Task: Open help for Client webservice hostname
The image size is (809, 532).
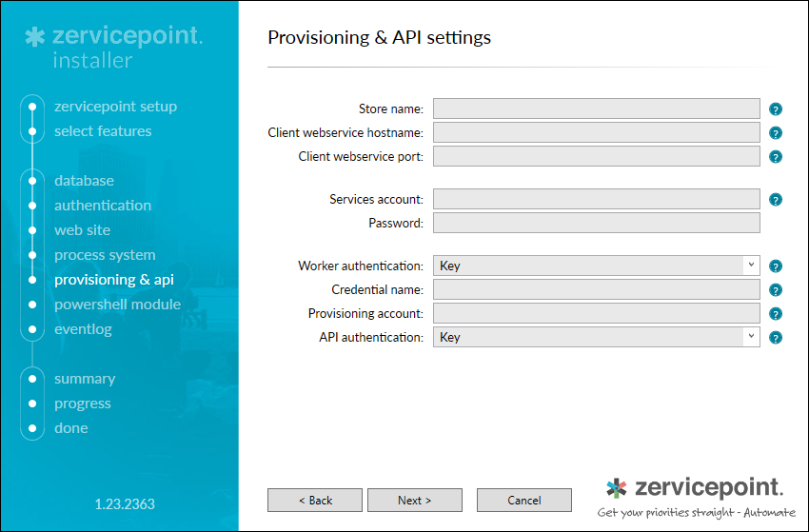Action: coord(776,133)
